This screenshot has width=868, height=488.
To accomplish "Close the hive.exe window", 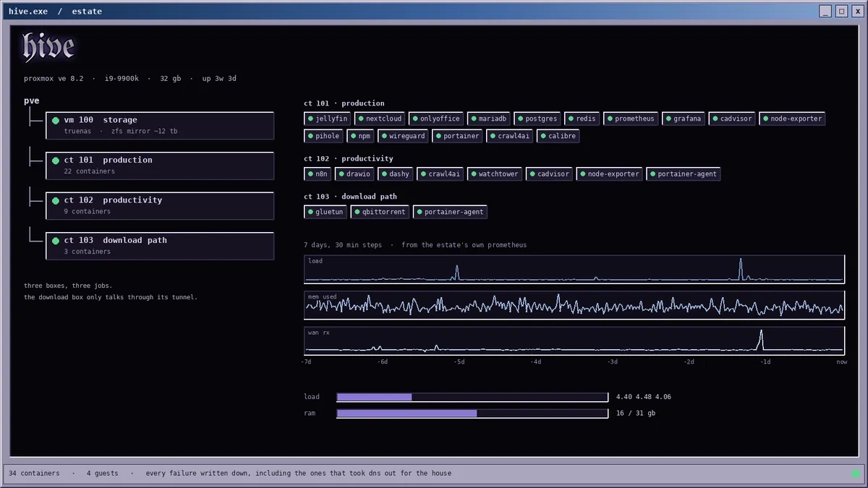I will coord(857,11).
